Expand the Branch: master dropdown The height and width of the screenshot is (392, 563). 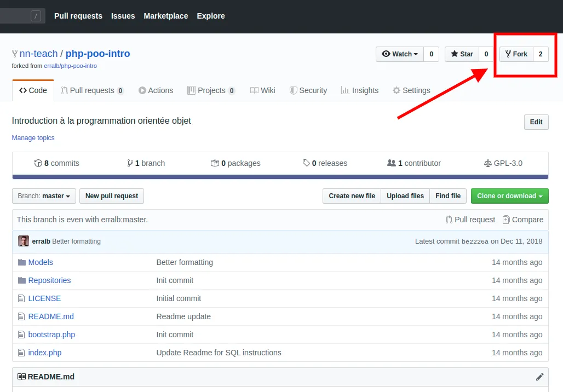44,196
